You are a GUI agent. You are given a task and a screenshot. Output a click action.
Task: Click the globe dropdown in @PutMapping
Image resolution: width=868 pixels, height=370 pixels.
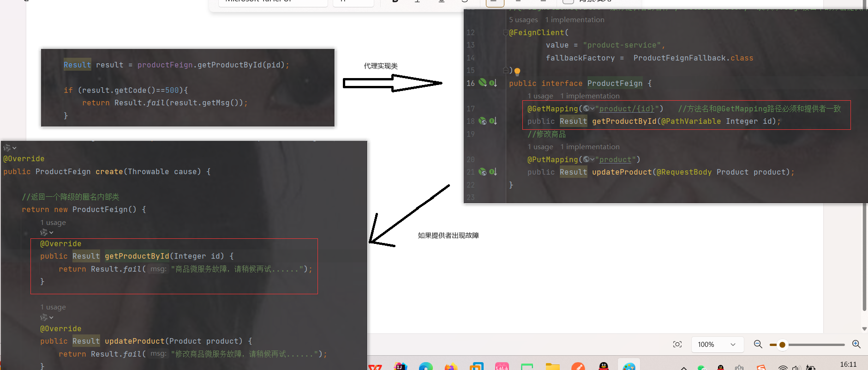point(588,159)
